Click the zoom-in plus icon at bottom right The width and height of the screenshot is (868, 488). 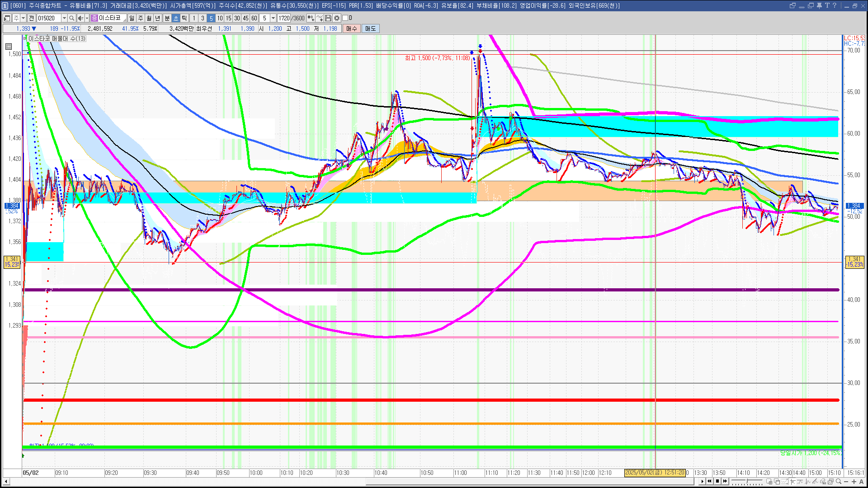click(854, 481)
